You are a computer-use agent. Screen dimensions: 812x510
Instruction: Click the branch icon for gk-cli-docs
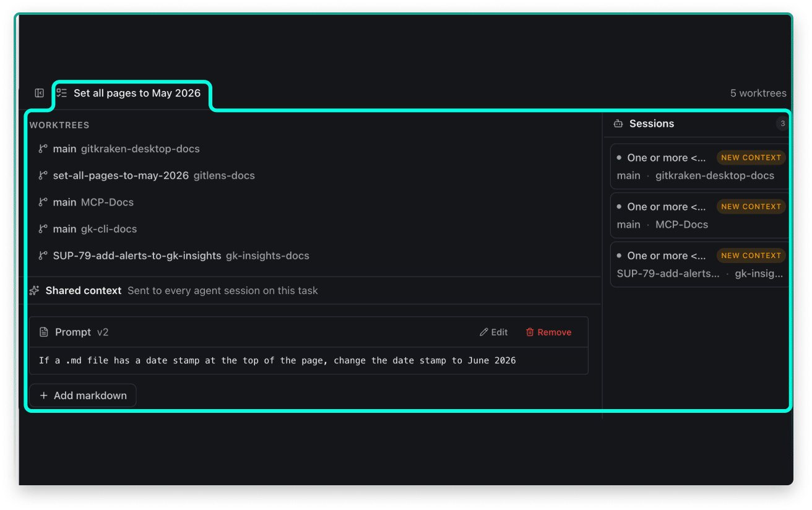43,229
